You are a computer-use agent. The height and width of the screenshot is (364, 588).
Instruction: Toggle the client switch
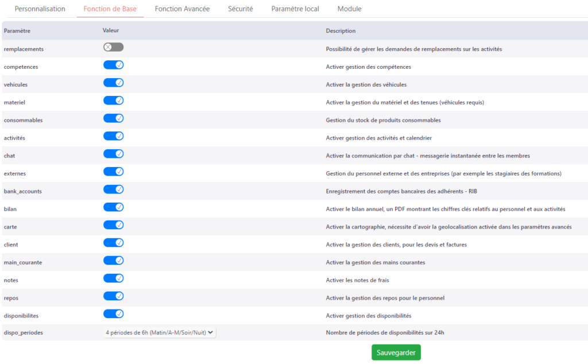pos(113,242)
